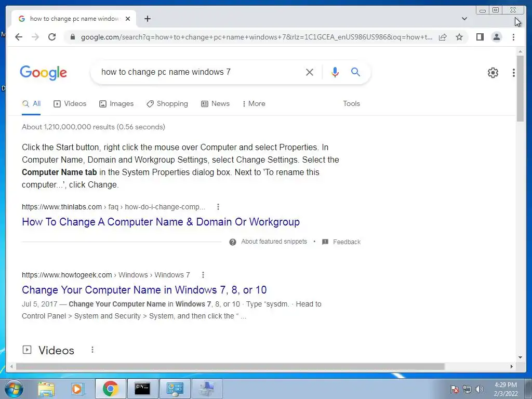The image size is (532, 399).
Task: Switch to News results tab
Action: pyautogui.click(x=216, y=104)
